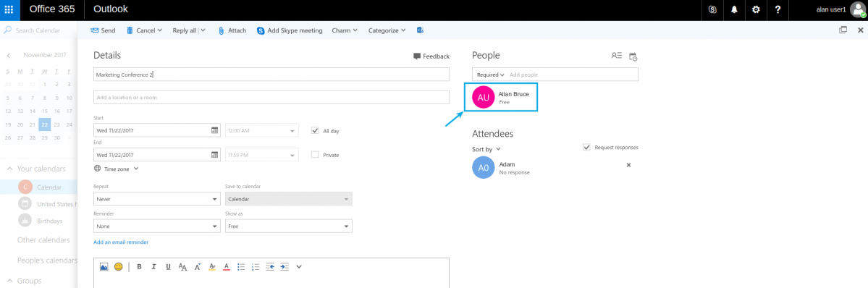Screen dimensions: 868x288
Task: Click the Add people input field
Action: click(573, 75)
